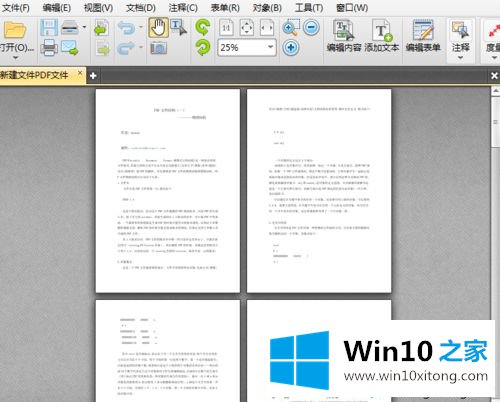The height and width of the screenshot is (402, 500).
Task: Add a new document tab
Action: click(93, 76)
